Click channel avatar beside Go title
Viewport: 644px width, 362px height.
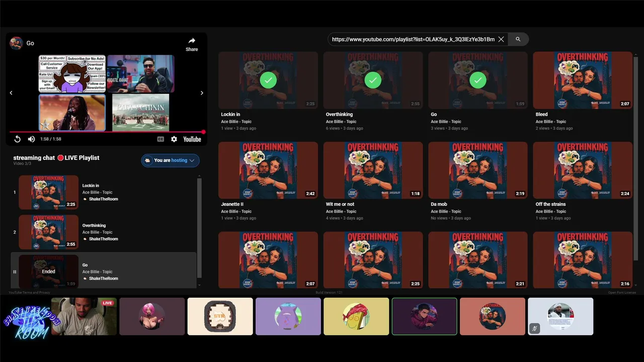[16, 43]
